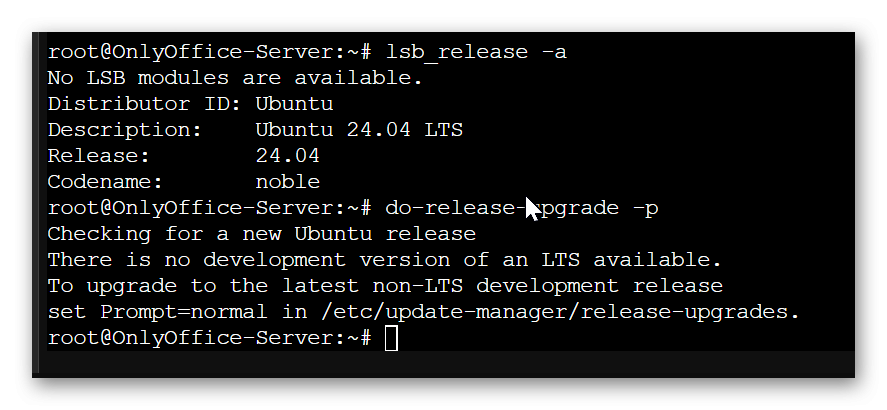
Task: Click the last root@OnlyOffice-Server prompt
Action: click(x=209, y=338)
